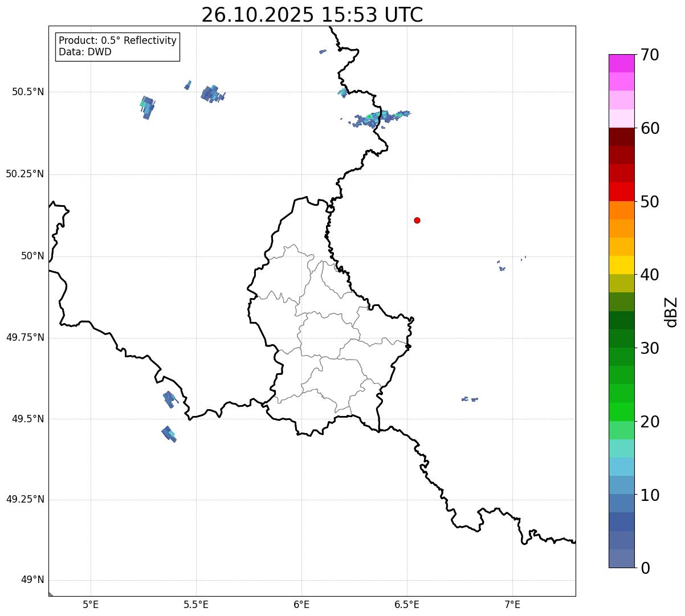
Task: Click the 50.25°N latitude label
Action: (x=25, y=174)
